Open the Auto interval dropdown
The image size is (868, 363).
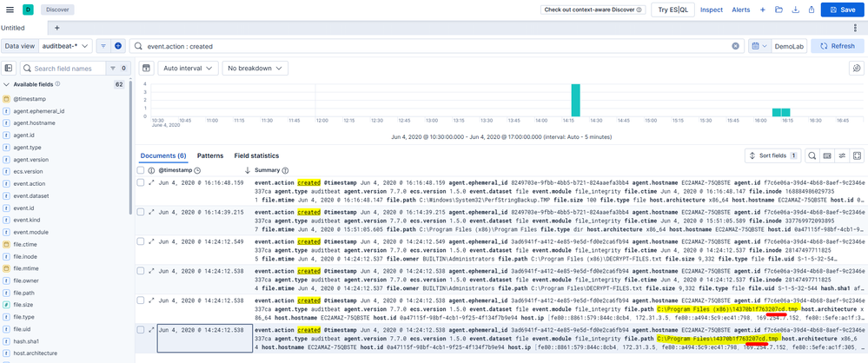[188, 68]
